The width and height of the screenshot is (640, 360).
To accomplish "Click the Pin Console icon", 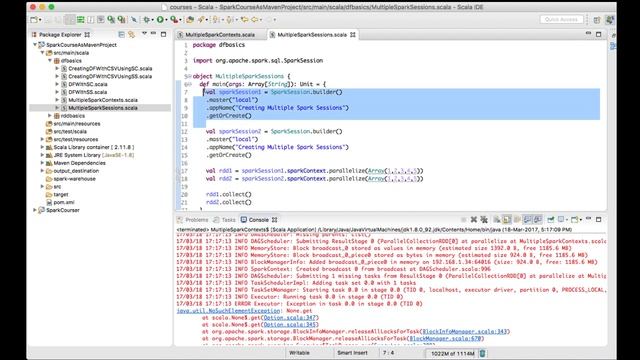I will click(x=551, y=220).
